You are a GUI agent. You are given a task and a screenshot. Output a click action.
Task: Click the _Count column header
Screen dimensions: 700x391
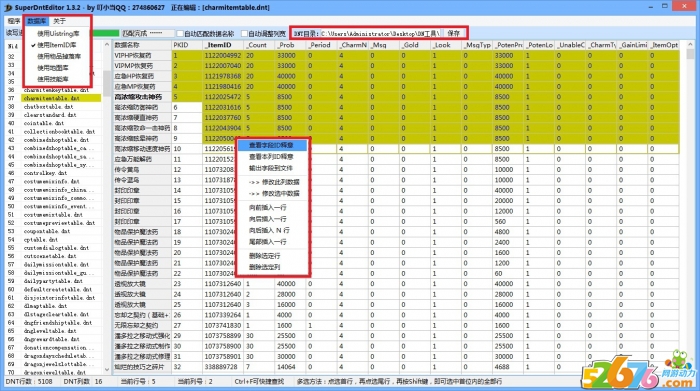259,45
